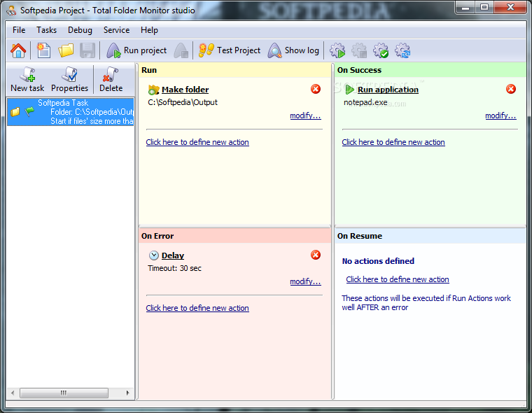Image resolution: width=532 pixels, height=413 pixels.
Task: Click the grayed stop project icon
Action: tap(181, 50)
